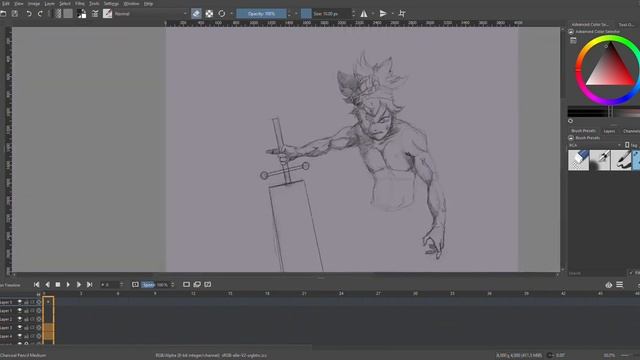This screenshot has width=640, height=360.
Task: Hide Layer 2 in timeline
Action: click(19, 319)
